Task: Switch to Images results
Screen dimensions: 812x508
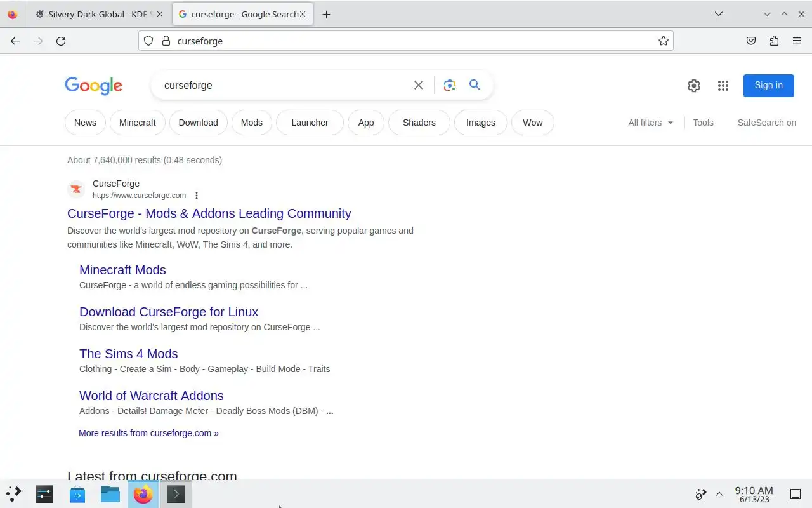Action: pos(481,123)
